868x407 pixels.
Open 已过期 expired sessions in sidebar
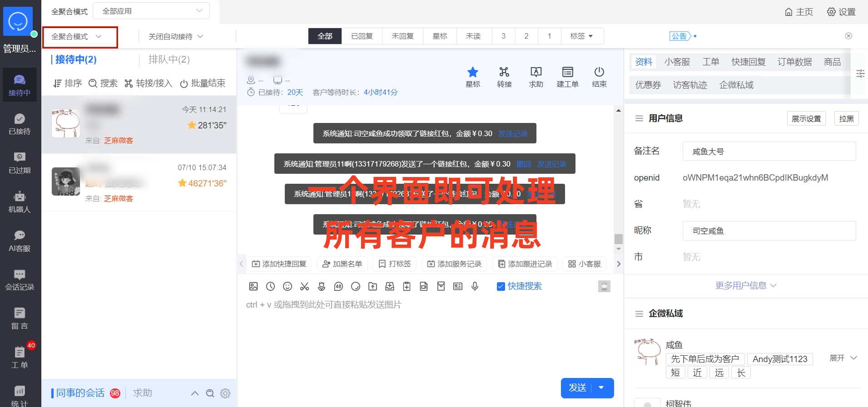(x=20, y=163)
